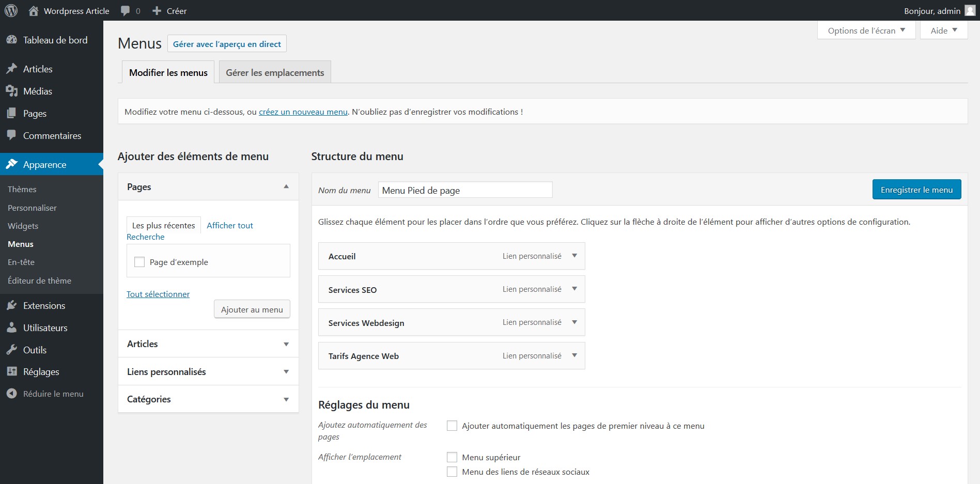
Task: Click the Réduire le menu collapse arrow icon
Action: pyautogui.click(x=11, y=394)
